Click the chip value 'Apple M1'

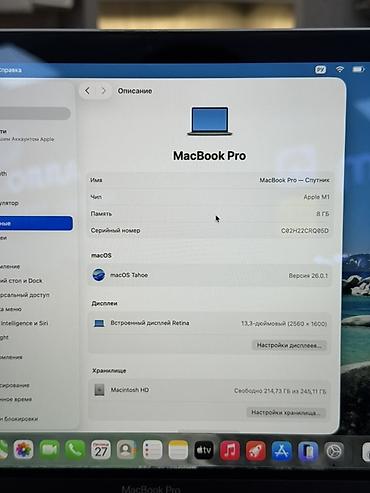coord(316,197)
